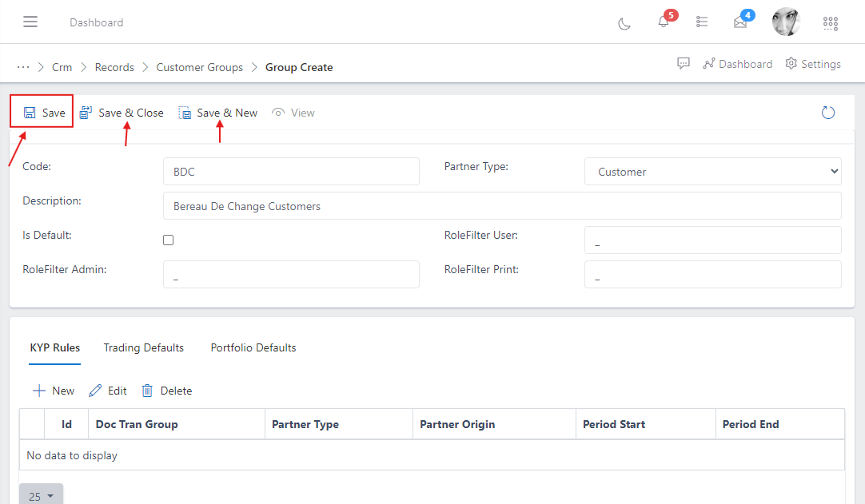Open the Partner Type dropdown

pos(712,171)
